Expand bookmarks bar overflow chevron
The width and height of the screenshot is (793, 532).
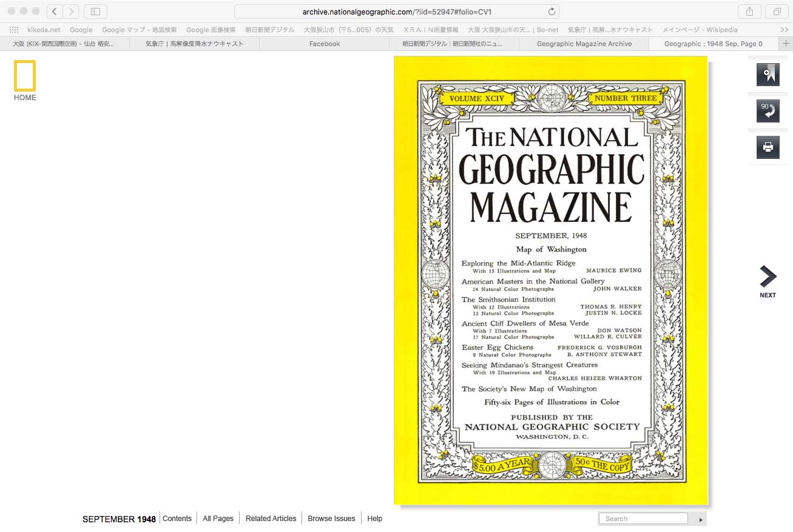[785, 29]
